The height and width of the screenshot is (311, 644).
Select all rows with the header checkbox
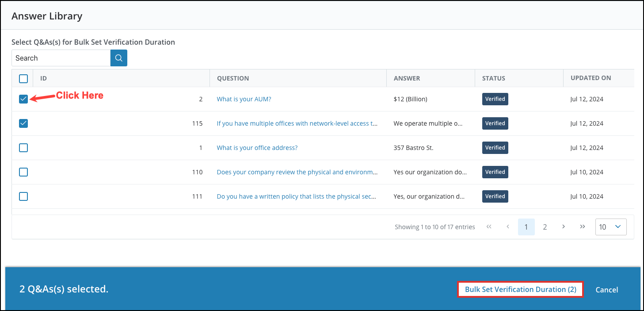click(x=23, y=78)
